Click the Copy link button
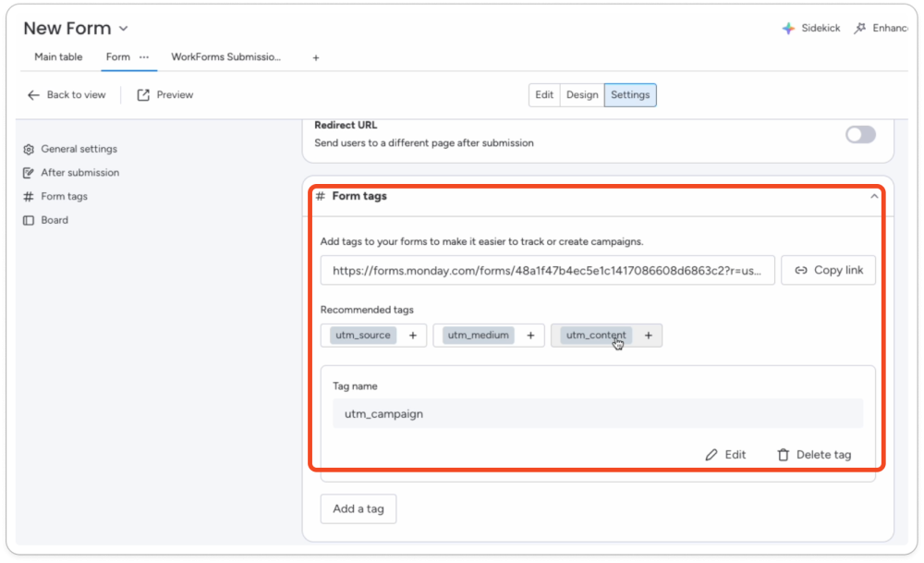Screen dimensions: 924x563 tap(828, 270)
